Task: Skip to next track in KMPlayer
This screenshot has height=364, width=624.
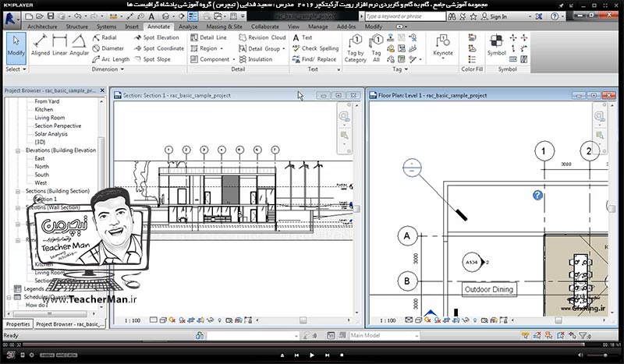Action: (327, 355)
